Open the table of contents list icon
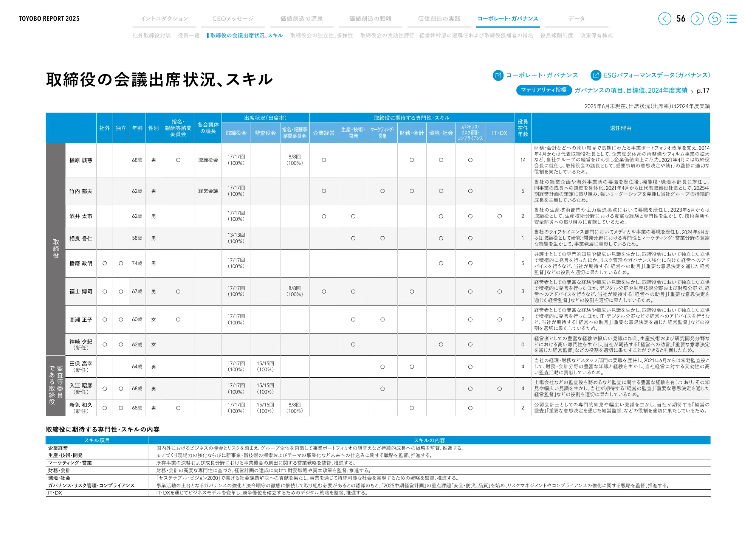Viewport: 756px width, 535px height. [x=732, y=19]
